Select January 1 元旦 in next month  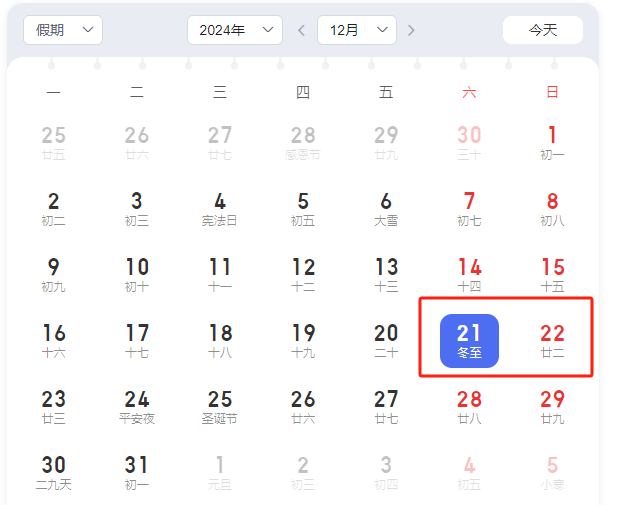(220, 473)
